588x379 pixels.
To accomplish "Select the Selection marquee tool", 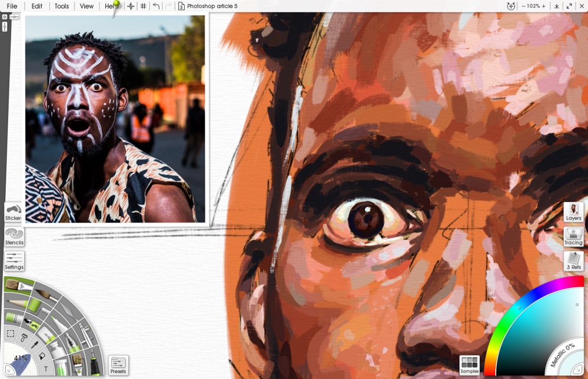I will pyautogui.click(x=11, y=334).
